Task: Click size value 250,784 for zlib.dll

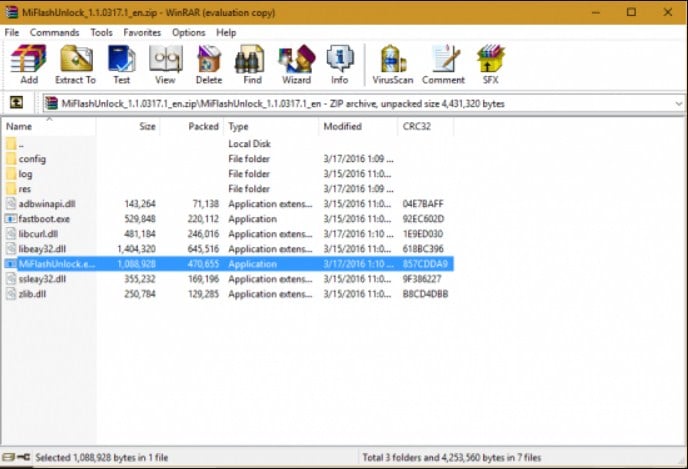Action: pos(140,294)
